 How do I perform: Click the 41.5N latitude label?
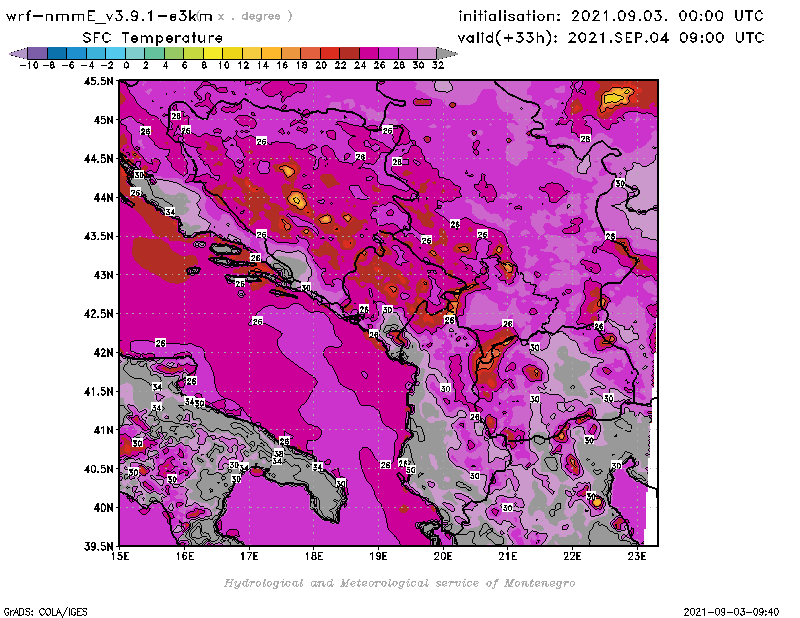click(x=98, y=391)
